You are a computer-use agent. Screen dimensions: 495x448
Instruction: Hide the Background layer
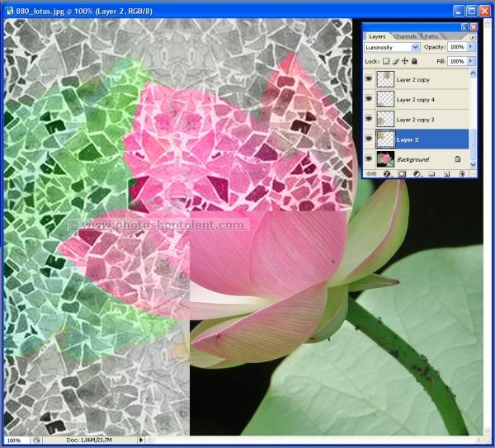369,158
